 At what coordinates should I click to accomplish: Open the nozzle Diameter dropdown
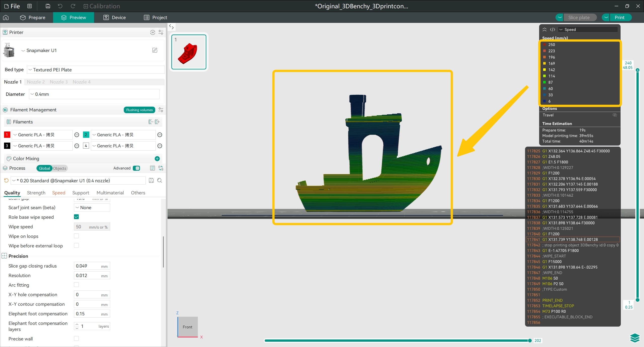click(94, 94)
